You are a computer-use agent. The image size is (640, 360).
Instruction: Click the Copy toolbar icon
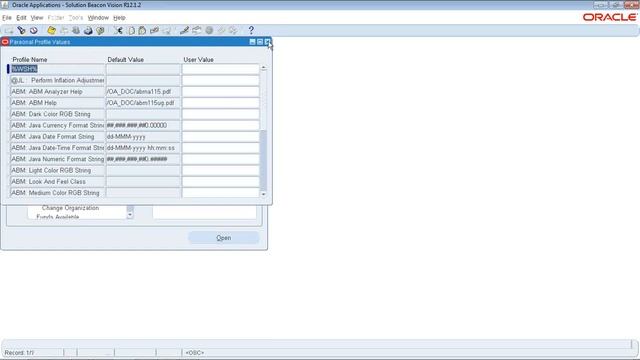pyautogui.click(x=131, y=31)
